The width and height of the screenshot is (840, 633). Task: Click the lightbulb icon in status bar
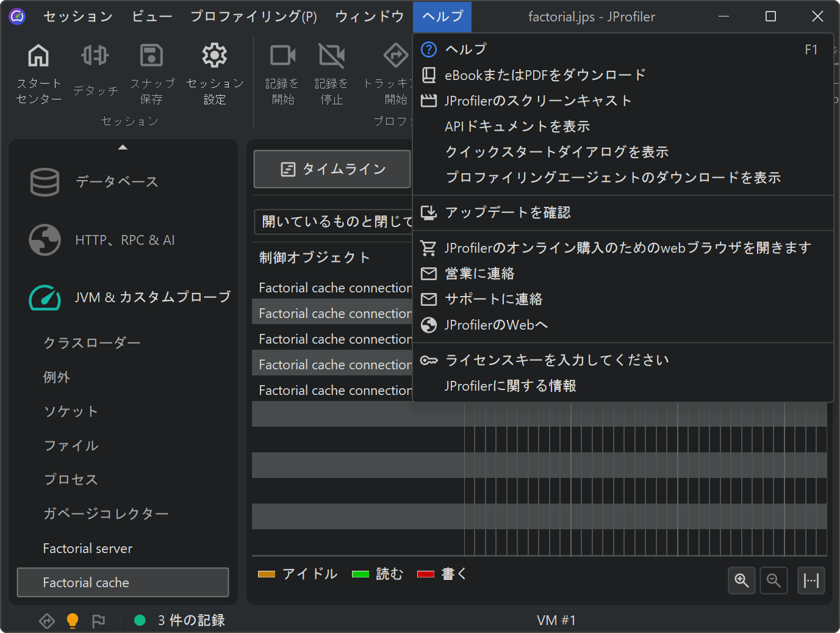tap(73, 620)
